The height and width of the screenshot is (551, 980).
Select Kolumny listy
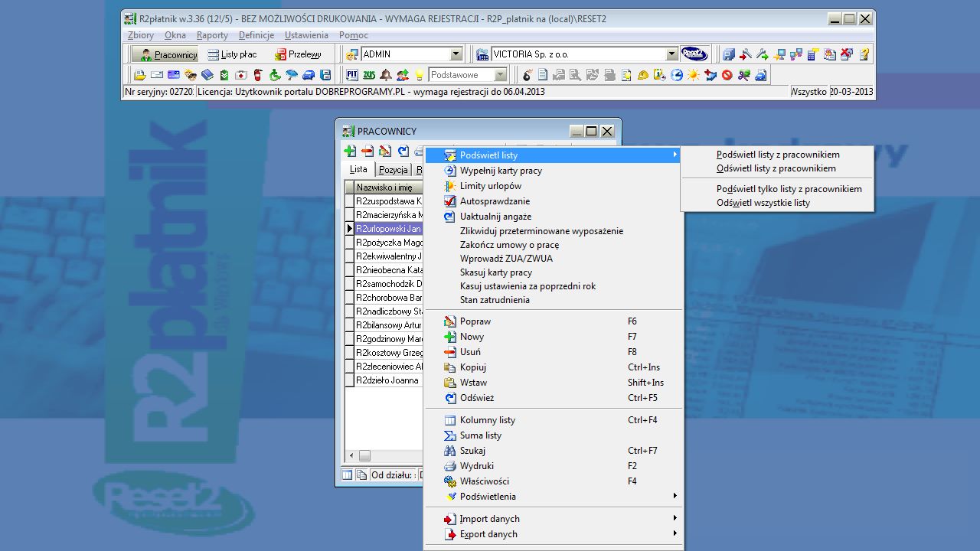(554, 420)
